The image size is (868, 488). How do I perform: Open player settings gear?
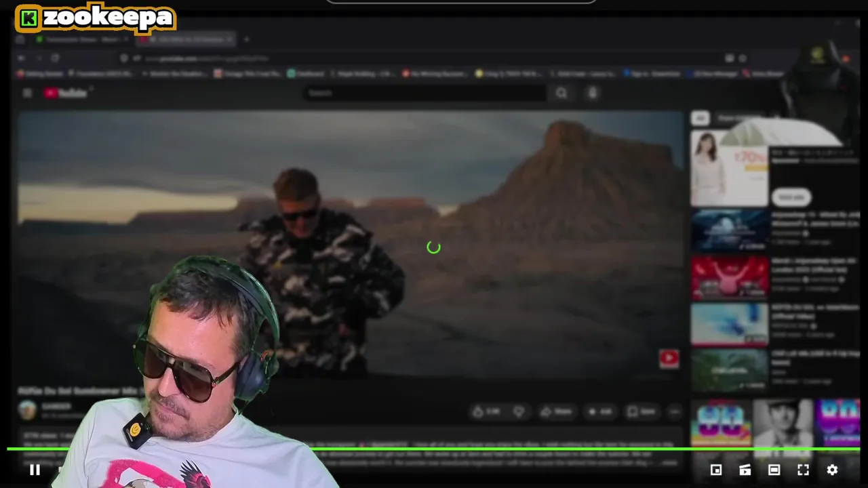coord(832,470)
